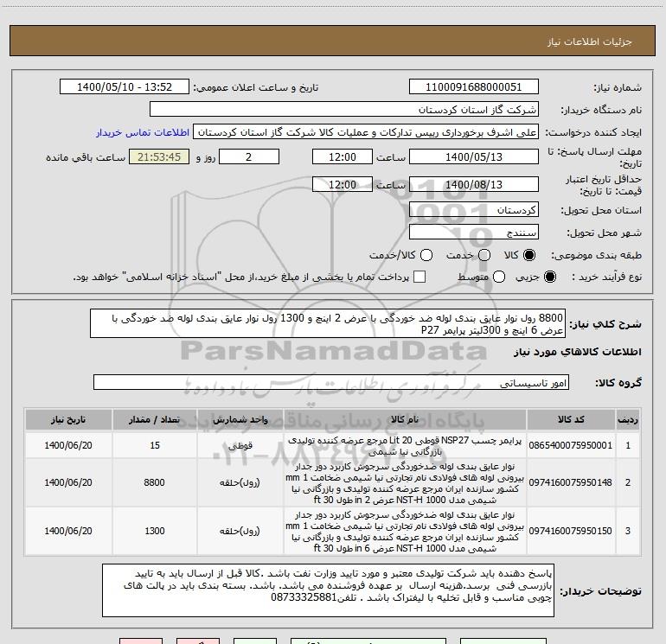Select the کالا radio button
The image size is (666, 644).
(529, 255)
